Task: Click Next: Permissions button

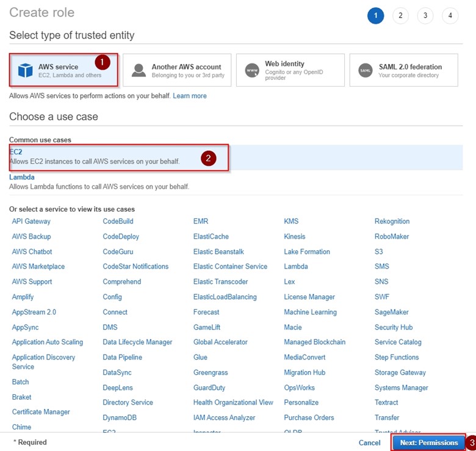Action: (x=428, y=443)
